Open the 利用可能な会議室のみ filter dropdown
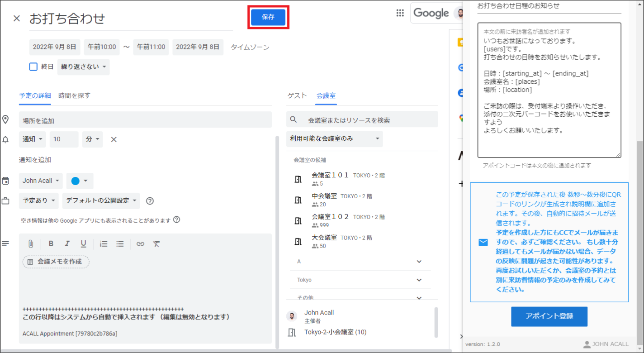644x353 pixels. coord(334,139)
